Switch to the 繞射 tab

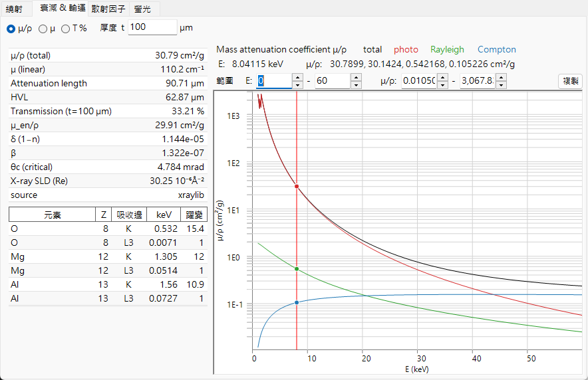tap(15, 9)
